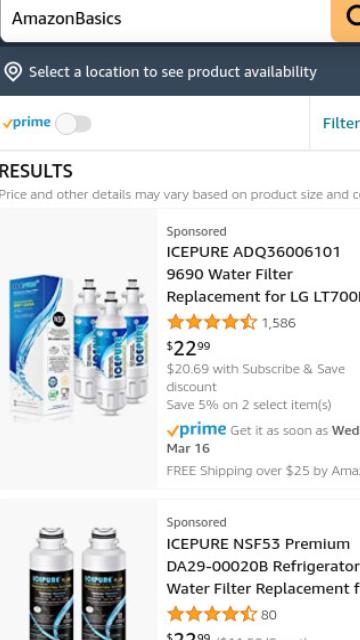Image resolution: width=360 pixels, height=640 pixels.
Task: Click the Sponsored label on first result
Action: (x=196, y=231)
